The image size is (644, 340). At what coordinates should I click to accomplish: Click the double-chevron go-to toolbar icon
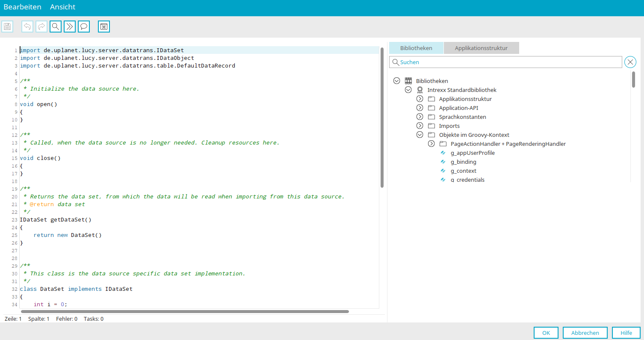tap(70, 27)
